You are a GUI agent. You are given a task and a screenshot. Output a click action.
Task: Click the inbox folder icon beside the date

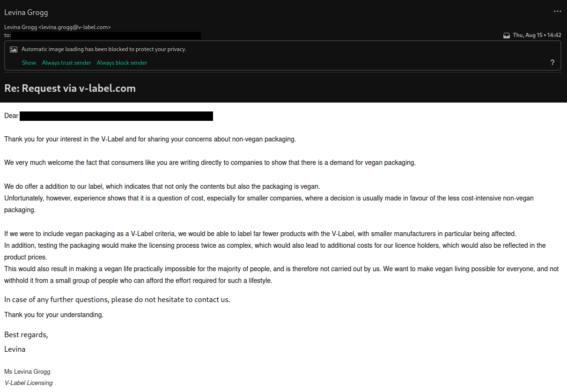point(506,35)
